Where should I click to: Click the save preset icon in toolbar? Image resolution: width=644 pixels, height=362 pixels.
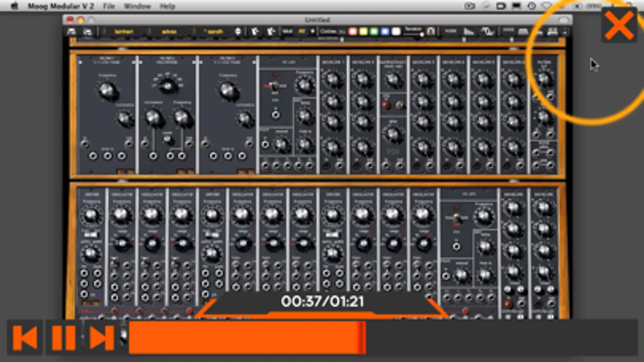[87, 31]
